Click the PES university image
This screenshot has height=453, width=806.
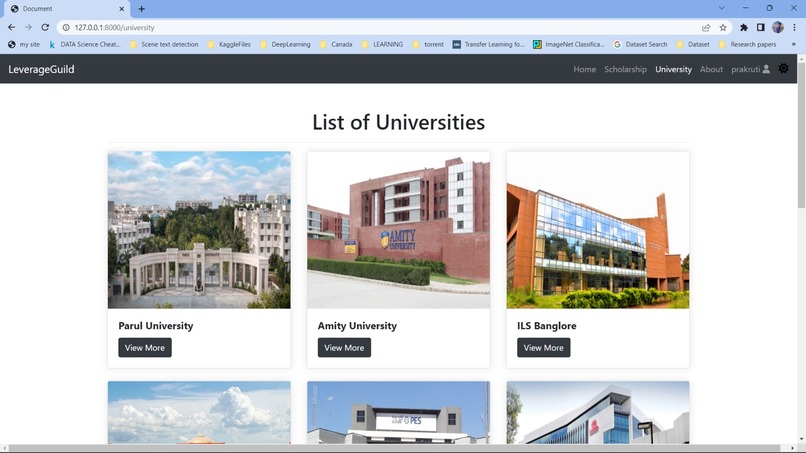[x=398, y=412]
